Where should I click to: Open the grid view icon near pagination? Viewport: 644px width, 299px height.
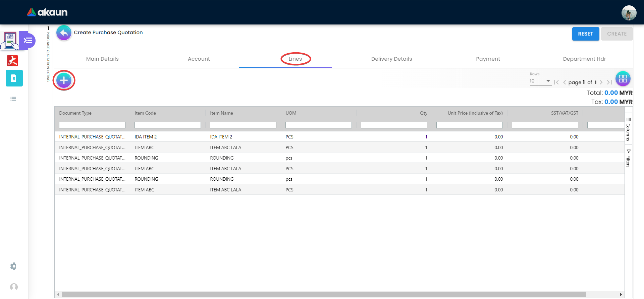click(x=623, y=79)
